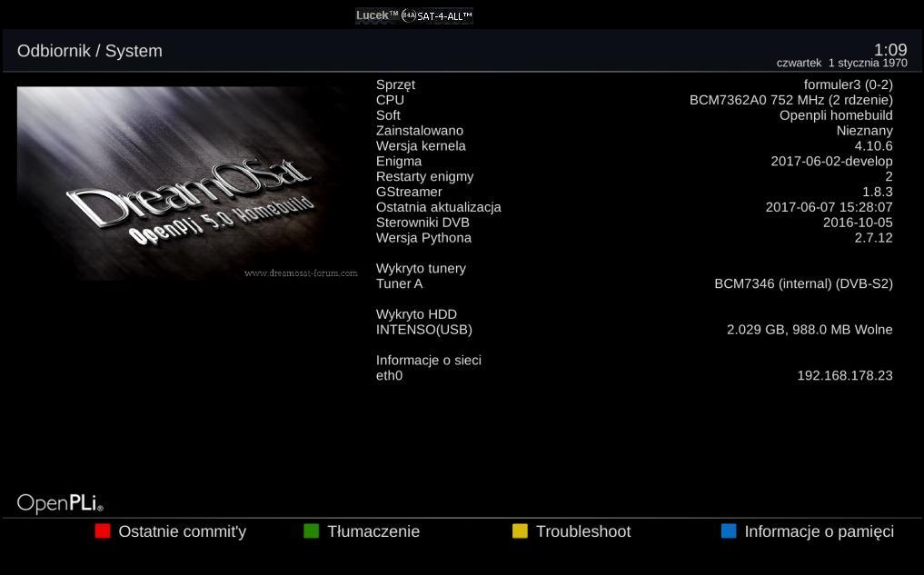Click the 1:09 clock display

(889, 49)
